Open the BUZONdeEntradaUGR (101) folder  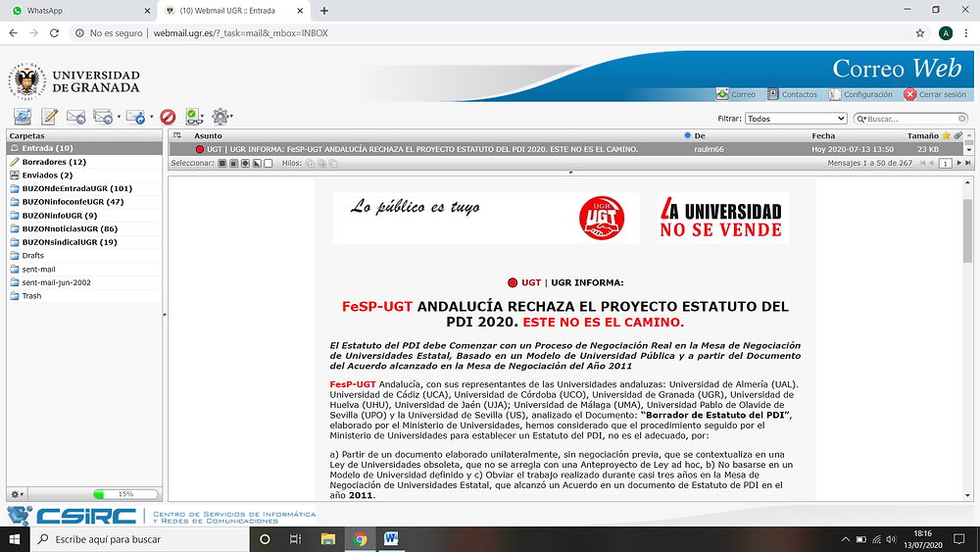84,188
